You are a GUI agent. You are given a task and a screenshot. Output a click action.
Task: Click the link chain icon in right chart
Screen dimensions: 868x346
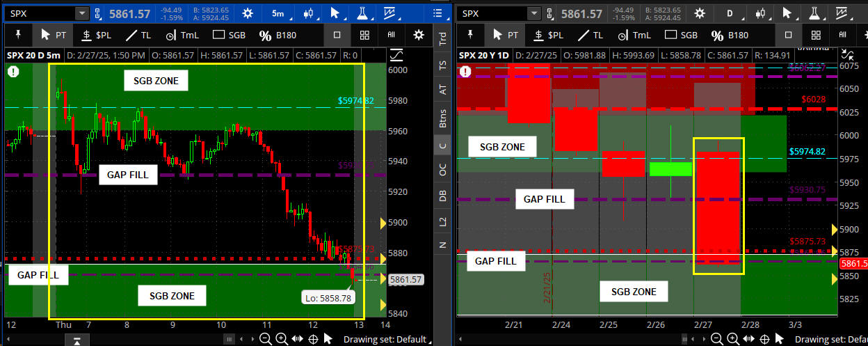549,13
